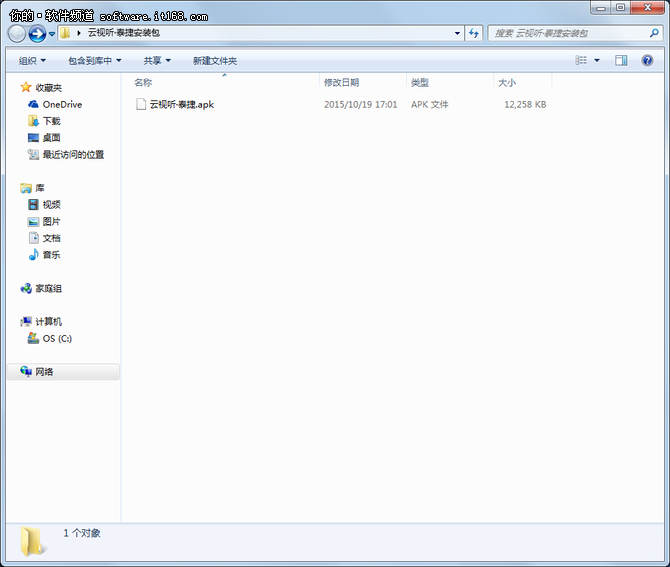Select 库 in the navigation pane
This screenshot has height=567, width=670.
pos(40,188)
